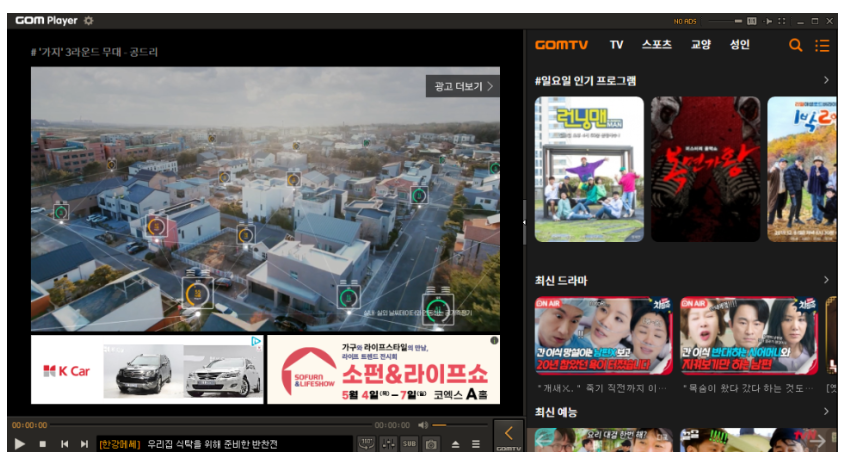Select the TV tab in GOMTV

pos(616,45)
